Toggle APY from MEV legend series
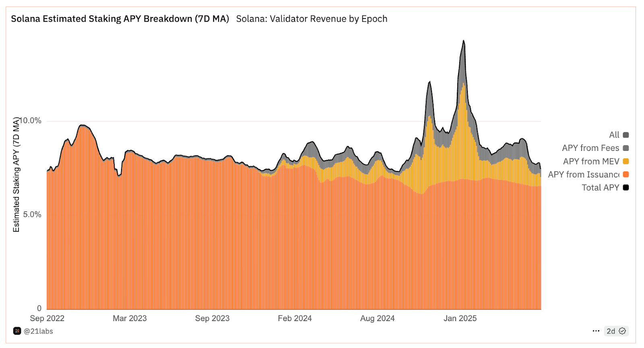 (x=596, y=161)
